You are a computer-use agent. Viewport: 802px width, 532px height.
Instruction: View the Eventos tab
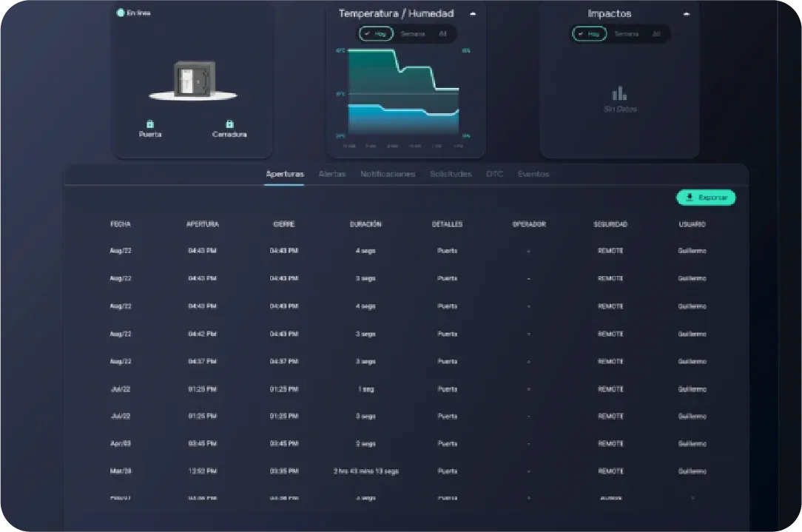[x=533, y=174]
